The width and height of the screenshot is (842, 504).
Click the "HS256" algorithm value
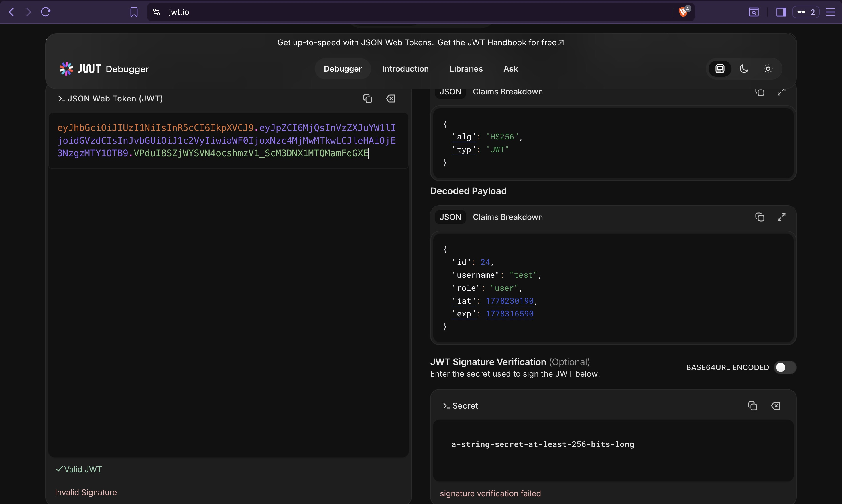pyautogui.click(x=502, y=137)
